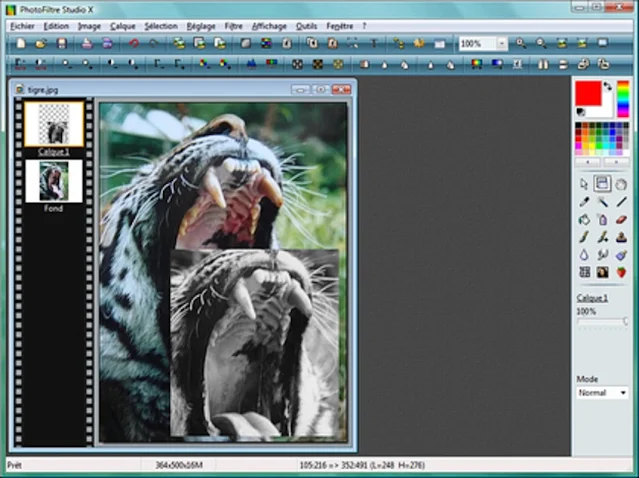This screenshot has height=478, width=639.
Task: Apply the rainbow gradient filter icon
Action: (476, 64)
